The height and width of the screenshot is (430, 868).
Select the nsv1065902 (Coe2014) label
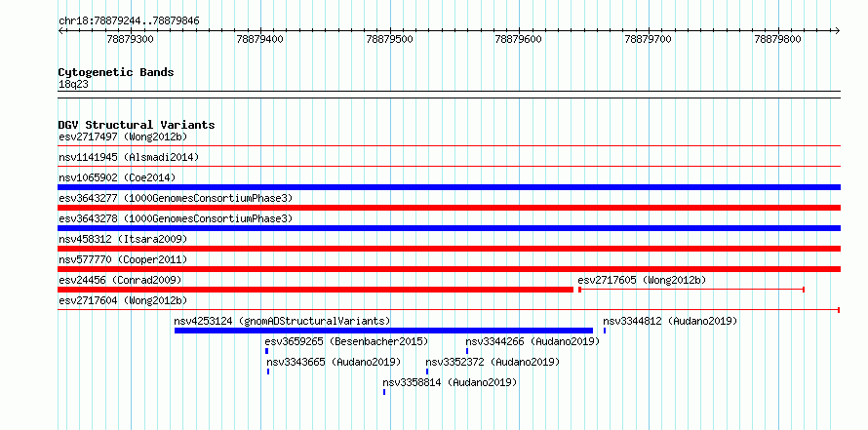pos(117,177)
